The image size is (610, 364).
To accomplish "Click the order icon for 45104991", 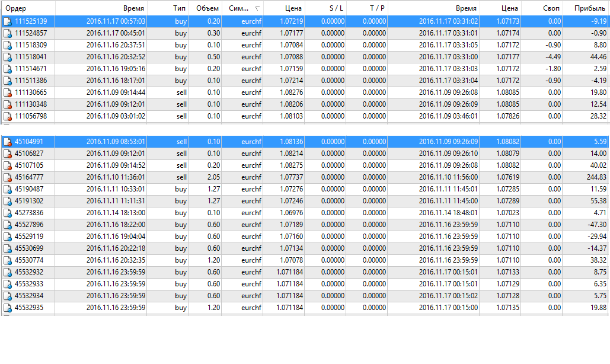I will point(7,142).
